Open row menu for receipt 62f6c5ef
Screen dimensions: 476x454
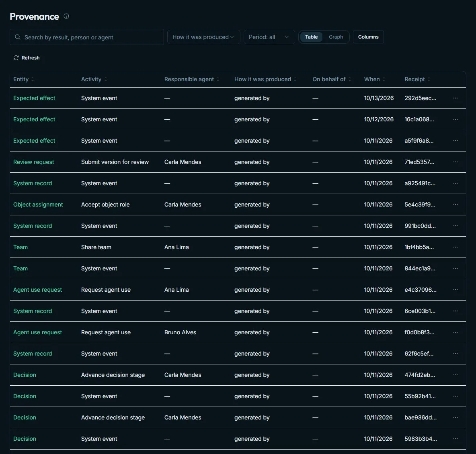[455, 353]
